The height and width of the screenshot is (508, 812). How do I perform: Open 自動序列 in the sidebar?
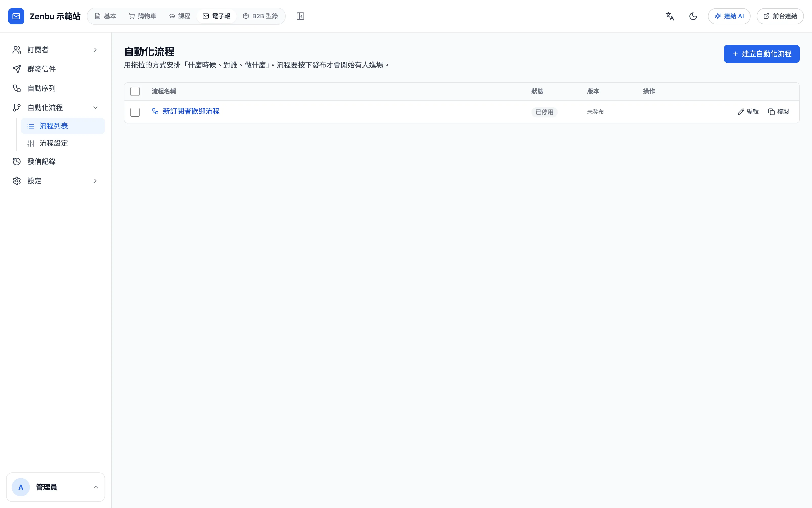pyautogui.click(x=55, y=88)
